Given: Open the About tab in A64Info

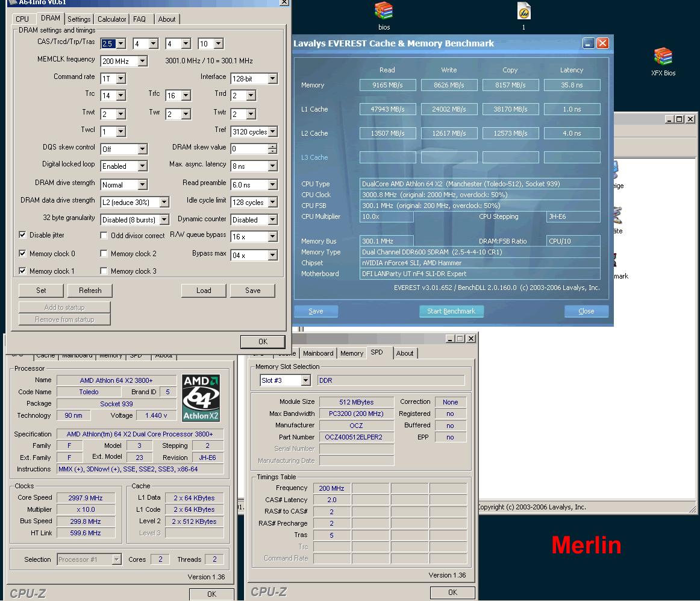Looking at the screenshot, I should 166,19.
